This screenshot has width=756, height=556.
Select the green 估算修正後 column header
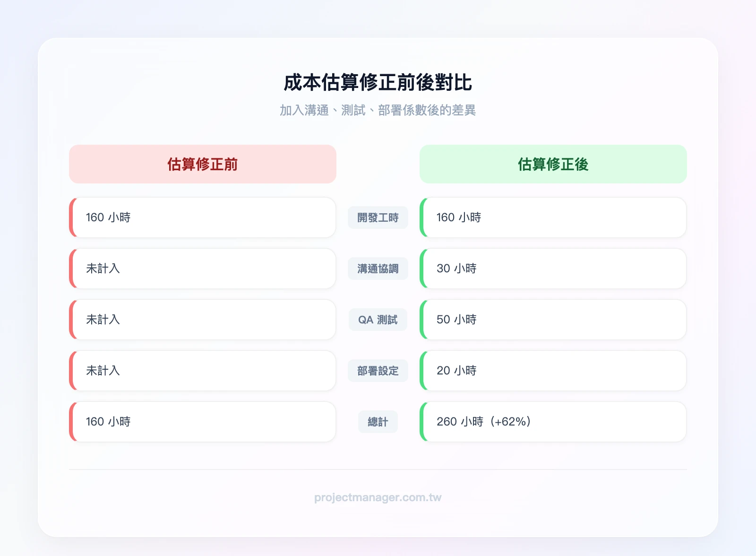(553, 164)
